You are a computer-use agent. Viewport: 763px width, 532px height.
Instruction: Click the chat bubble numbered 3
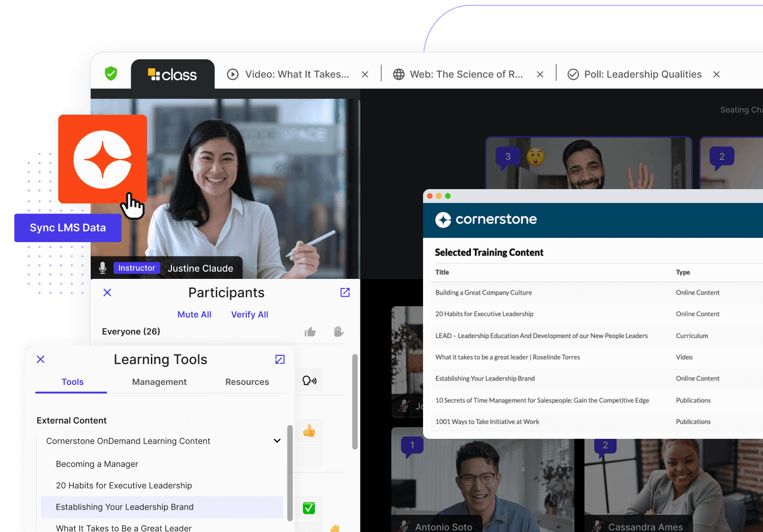508,158
